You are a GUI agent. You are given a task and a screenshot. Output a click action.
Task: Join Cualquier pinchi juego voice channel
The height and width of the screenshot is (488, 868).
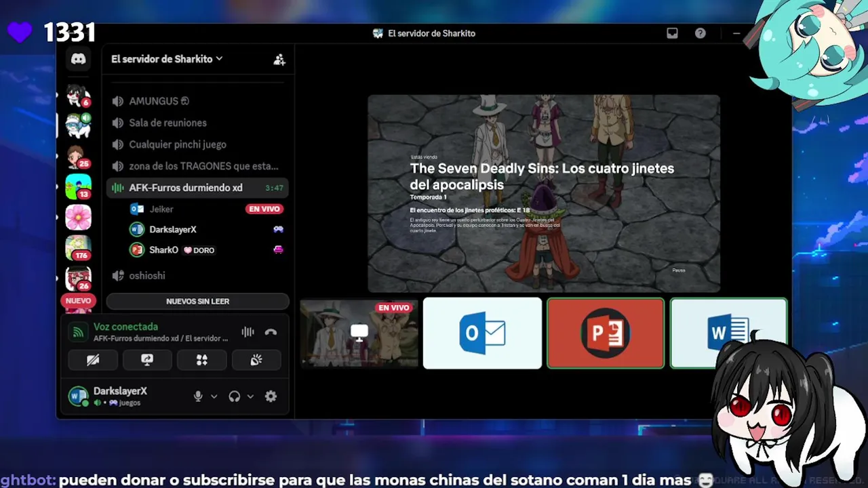[198, 144]
